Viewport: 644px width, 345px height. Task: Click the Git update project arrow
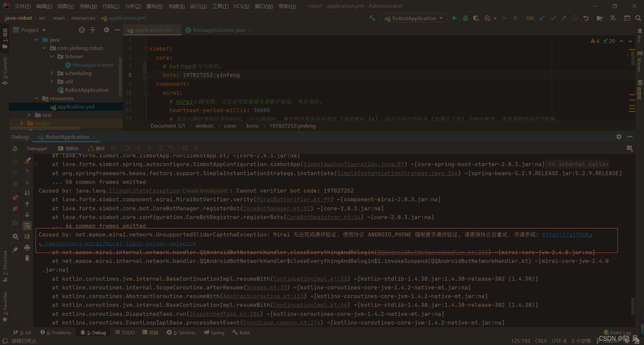point(542,18)
